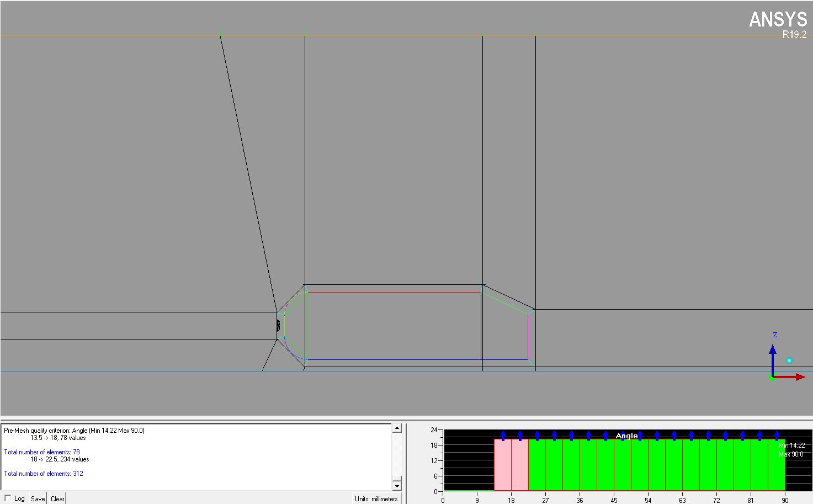Enable the Log checkbox
The height and width of the screenshot is (504, 813).
click(x=8, y=498)
